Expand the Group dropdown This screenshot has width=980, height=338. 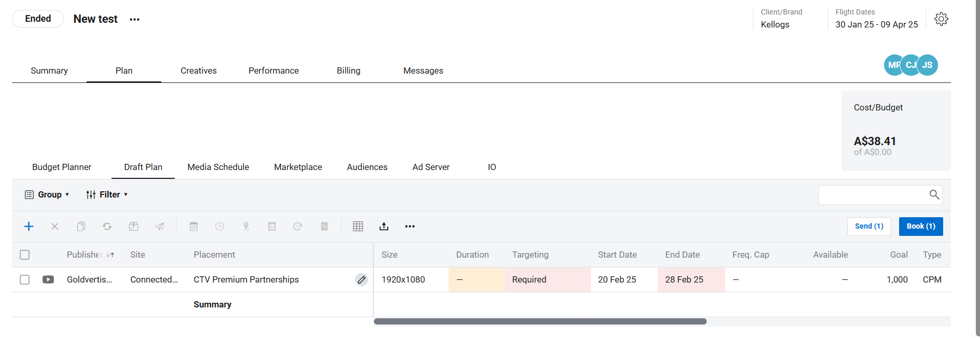pos(47,195)
